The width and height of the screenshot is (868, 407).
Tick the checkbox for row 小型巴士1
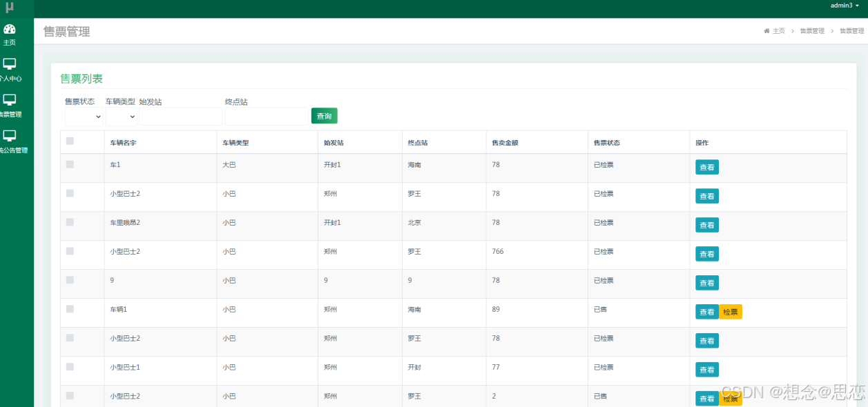[70, 367]
